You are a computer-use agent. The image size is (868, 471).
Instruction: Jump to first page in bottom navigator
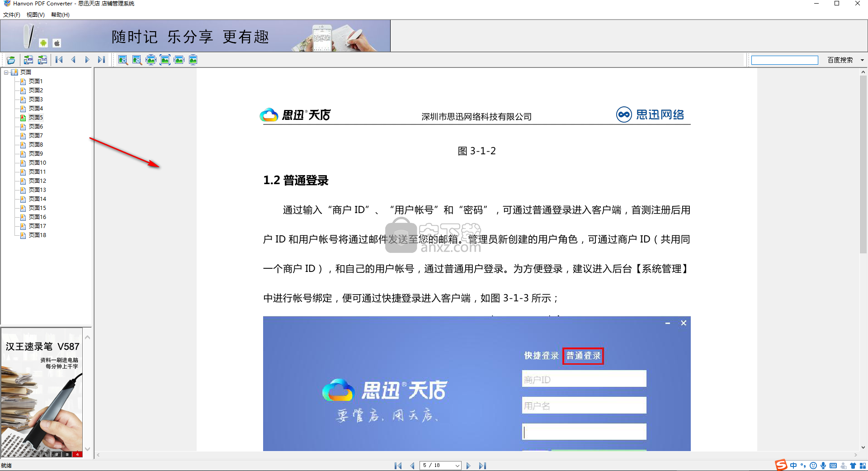click(398, 466)
